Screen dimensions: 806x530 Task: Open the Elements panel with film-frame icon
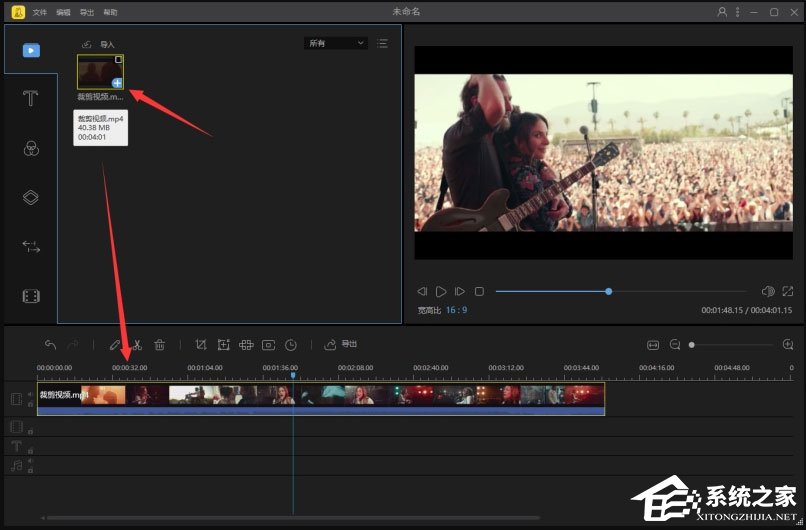click(x=31, y=296)
